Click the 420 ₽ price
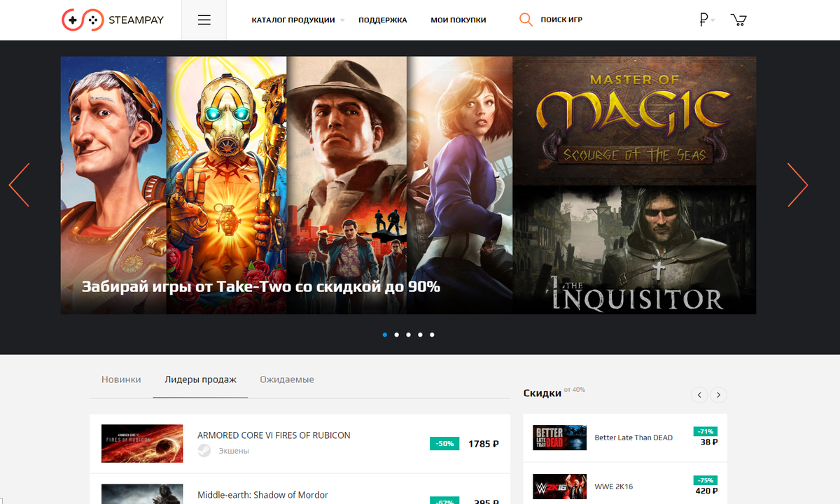This screenshot has height=504, width=840. pyautogui.click(x=707, y=491)
